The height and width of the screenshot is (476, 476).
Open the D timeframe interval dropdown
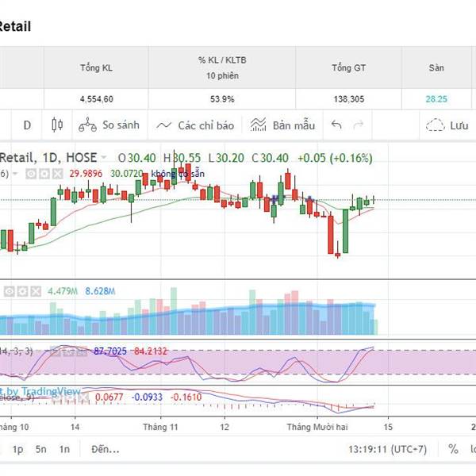(x=27, y=125)
